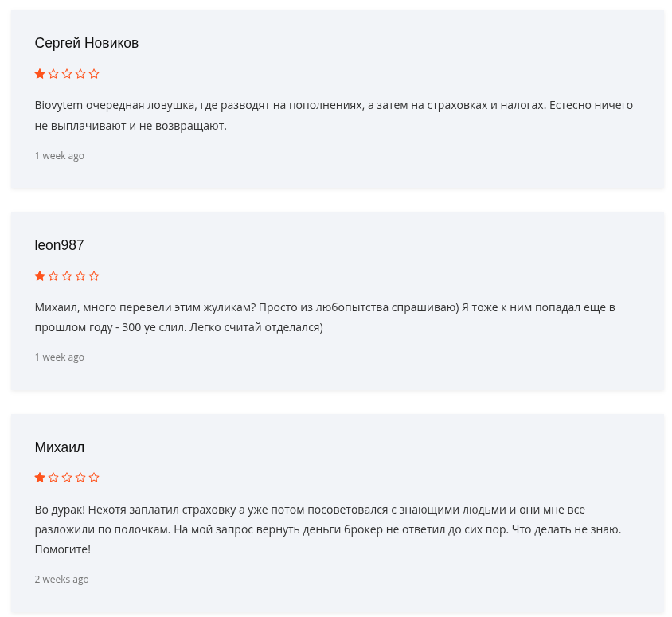The image size is (672, 617).
Task: Click the review text starting with "Biovytem очередная ловушка"
Action: point(334,115)
